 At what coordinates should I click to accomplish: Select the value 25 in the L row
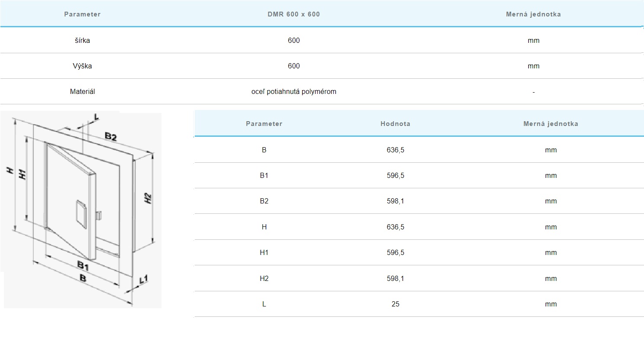pyautogui.click(x=395, y=304)
